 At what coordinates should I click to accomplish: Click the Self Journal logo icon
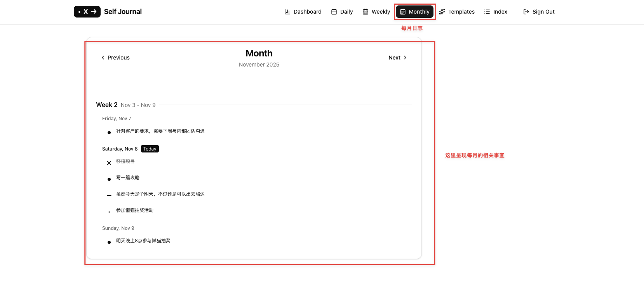87,12
